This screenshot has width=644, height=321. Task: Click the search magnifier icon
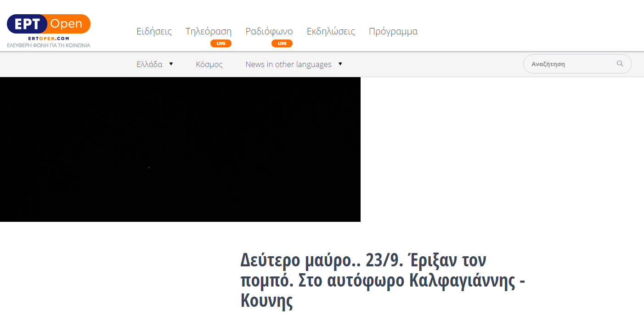pos(620,63)
